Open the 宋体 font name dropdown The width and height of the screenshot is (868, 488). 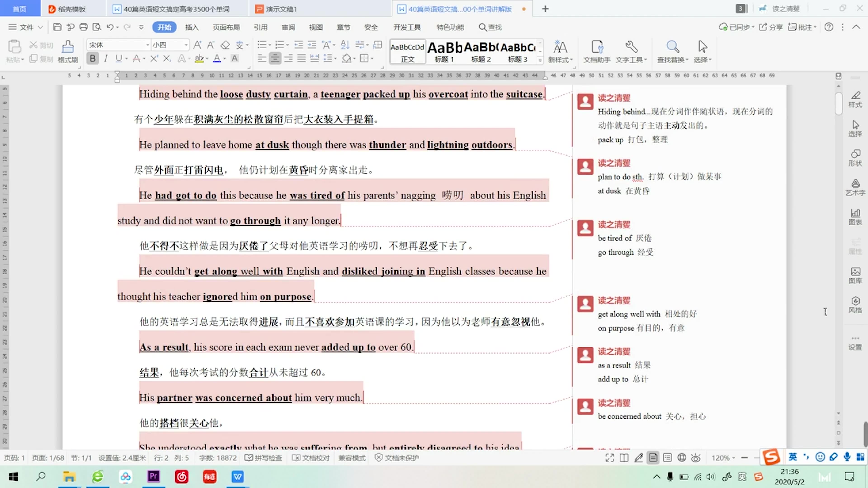147,45
